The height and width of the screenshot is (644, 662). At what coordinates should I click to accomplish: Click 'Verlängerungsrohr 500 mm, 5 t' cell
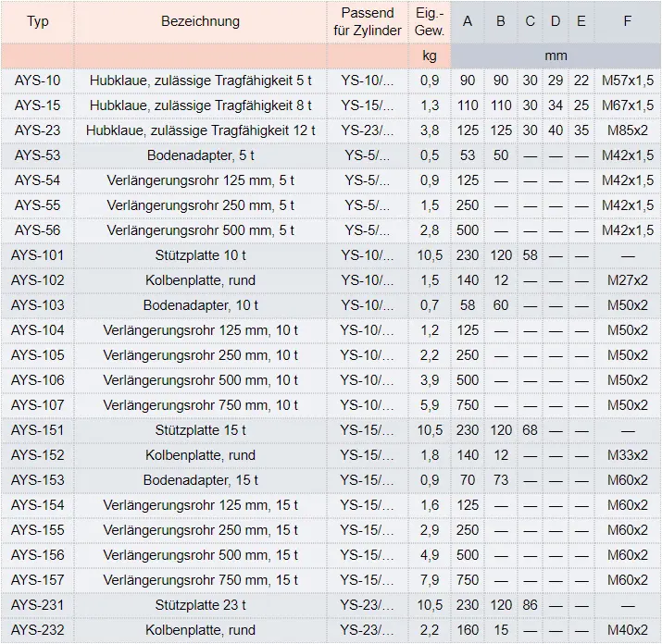click(200, 230)
